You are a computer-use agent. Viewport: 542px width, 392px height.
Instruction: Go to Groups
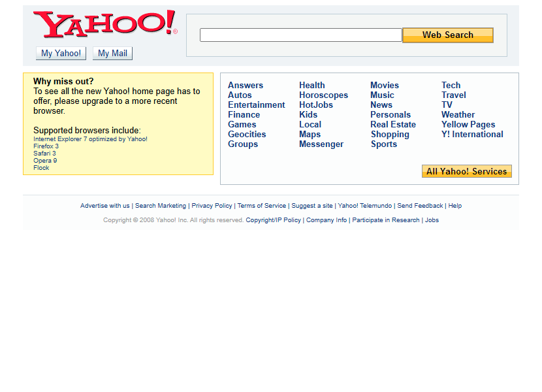click(x=243, y=144)
